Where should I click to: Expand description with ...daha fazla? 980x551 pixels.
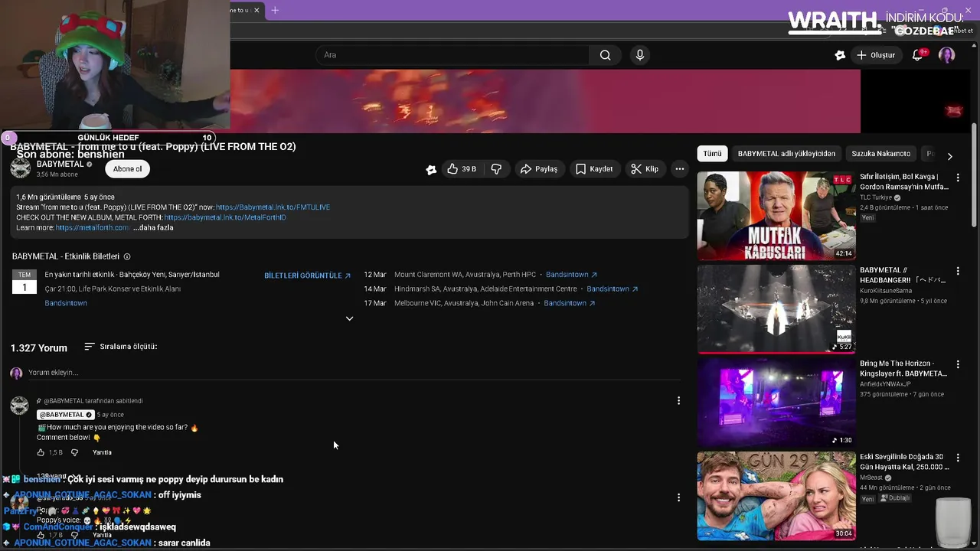coord(153,227)
